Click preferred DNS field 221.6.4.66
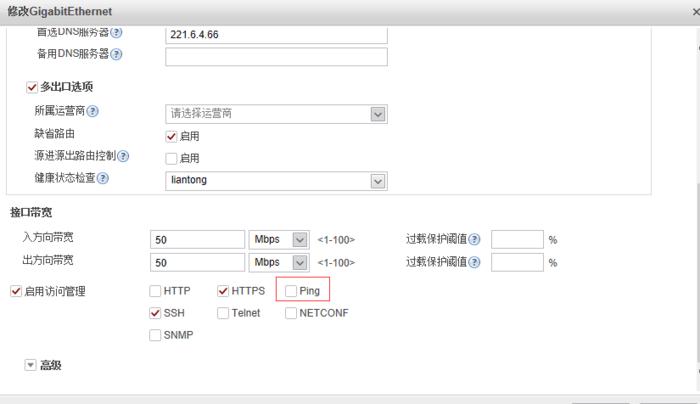 pyautogui.click(x=276, y=34)
